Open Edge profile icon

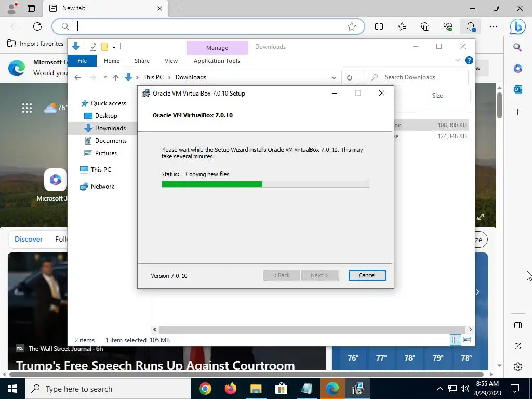point(12,8)
